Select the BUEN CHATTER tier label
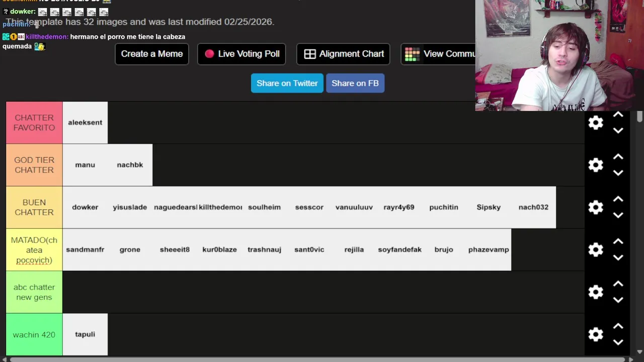The width and height of the screenshot is (644, 362). (x=34, y=207)
